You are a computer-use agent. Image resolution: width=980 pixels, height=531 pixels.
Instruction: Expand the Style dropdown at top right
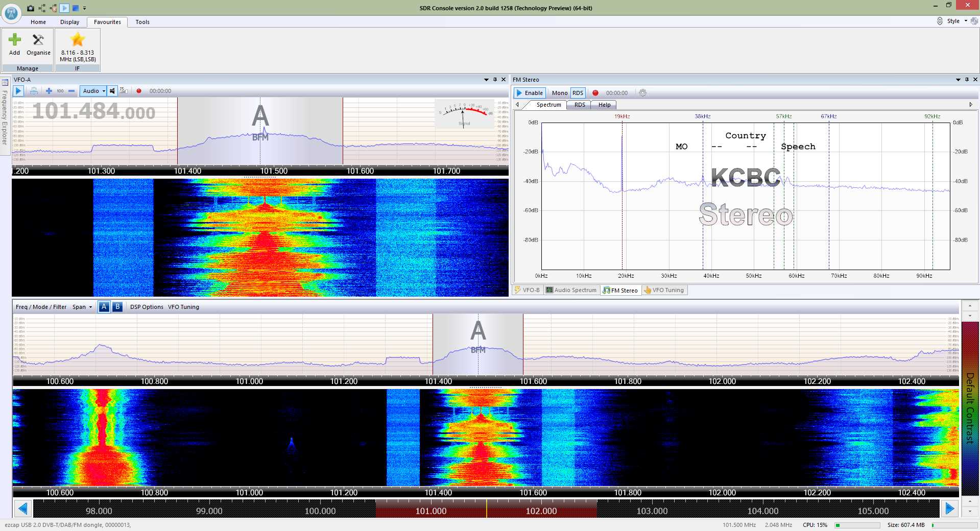pos(957,21)
